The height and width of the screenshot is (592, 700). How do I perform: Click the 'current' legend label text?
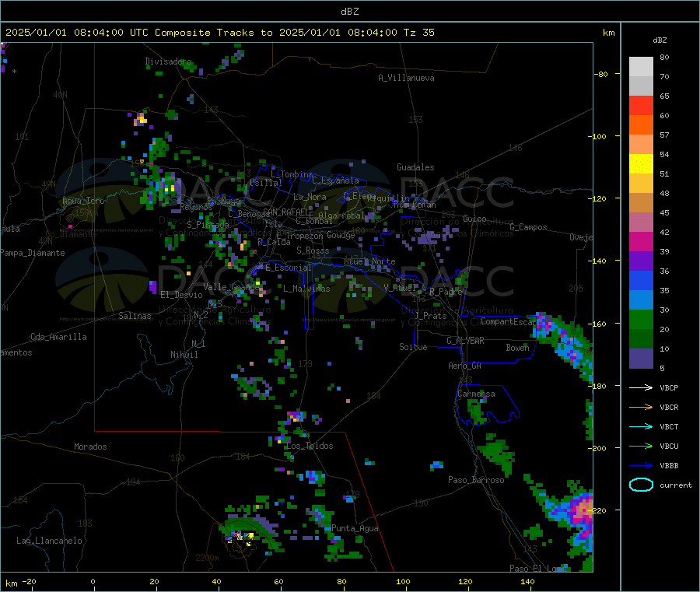[x=676, y=485]
